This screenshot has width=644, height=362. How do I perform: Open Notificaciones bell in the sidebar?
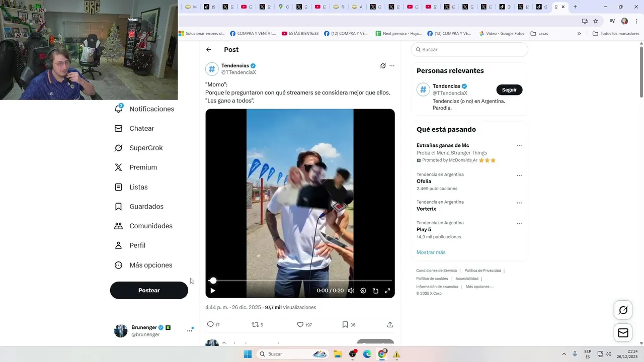[145, 109]
